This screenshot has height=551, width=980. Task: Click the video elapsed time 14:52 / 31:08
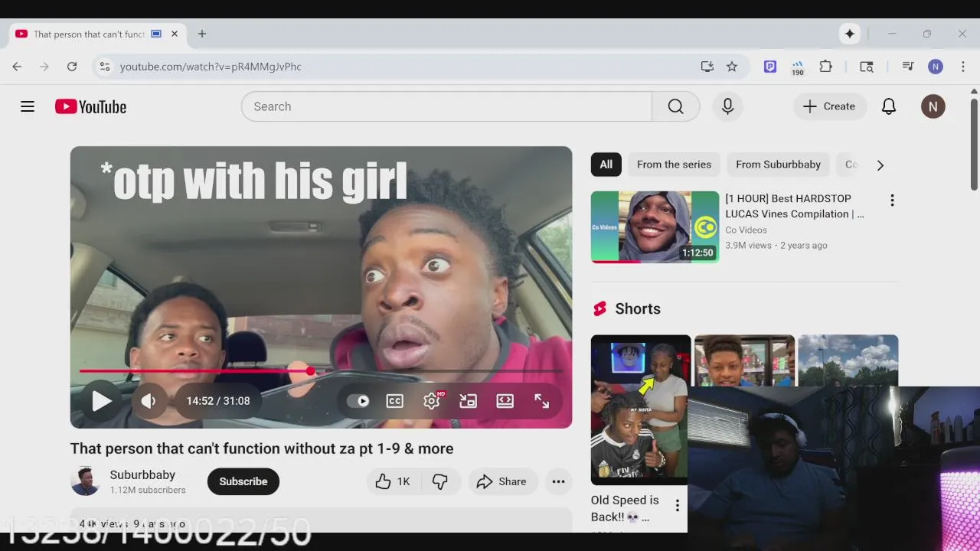coord(218,400)
